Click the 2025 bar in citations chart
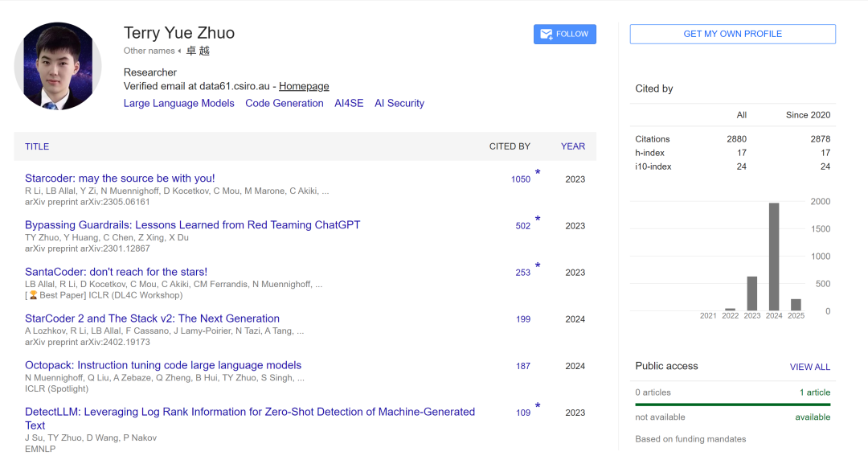The width and height of the screenshot is (868, 456). click(796, 305)
